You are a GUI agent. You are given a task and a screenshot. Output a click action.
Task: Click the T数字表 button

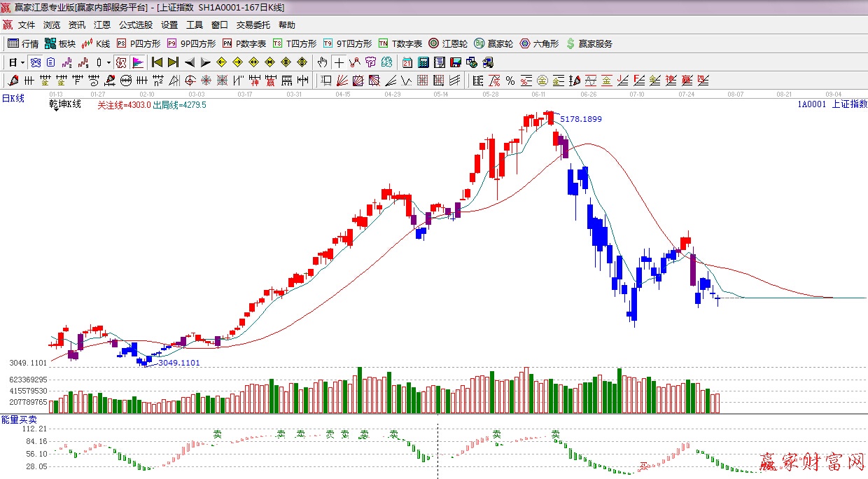point(400,43)
